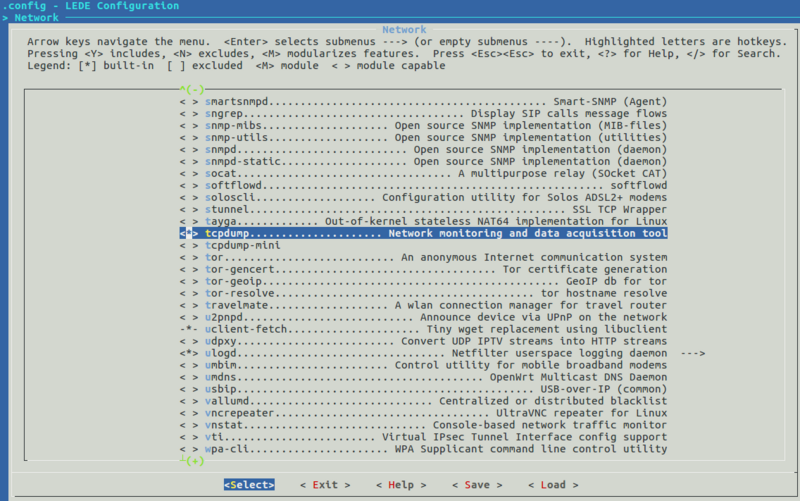Viewport: 800px width, 501px height.
Task: Open the Help button
Action: coord(401,485)
